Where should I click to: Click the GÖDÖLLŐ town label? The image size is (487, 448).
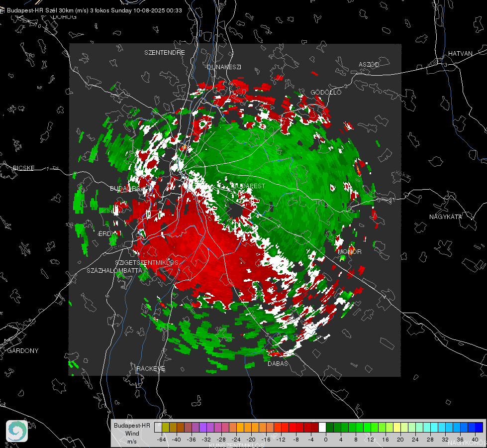(326, 92)
